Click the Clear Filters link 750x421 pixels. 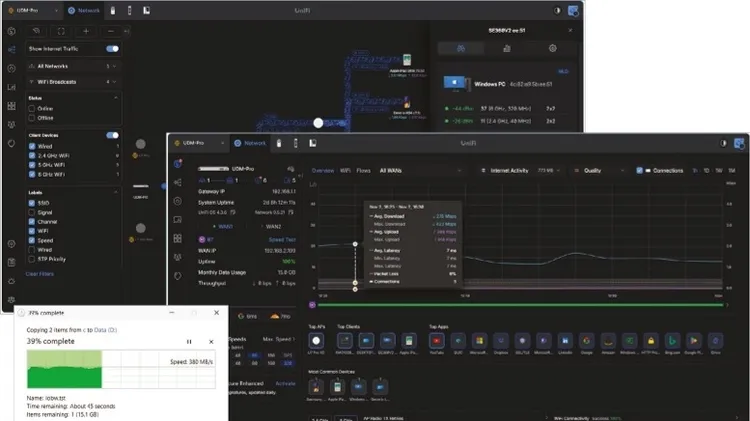click(x=40, y=273)
